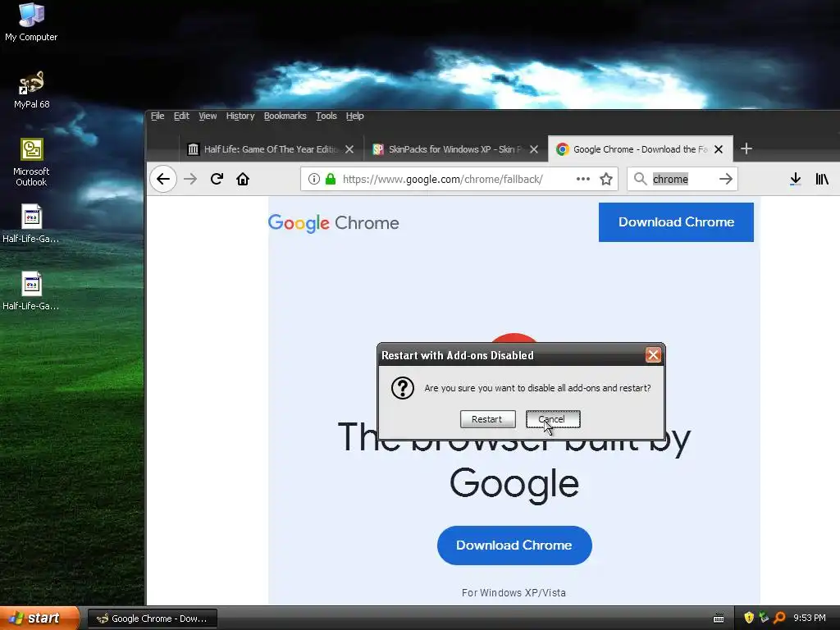Click the top-right Download Chrome button
The image size is (840, 630).
(676, 221)
